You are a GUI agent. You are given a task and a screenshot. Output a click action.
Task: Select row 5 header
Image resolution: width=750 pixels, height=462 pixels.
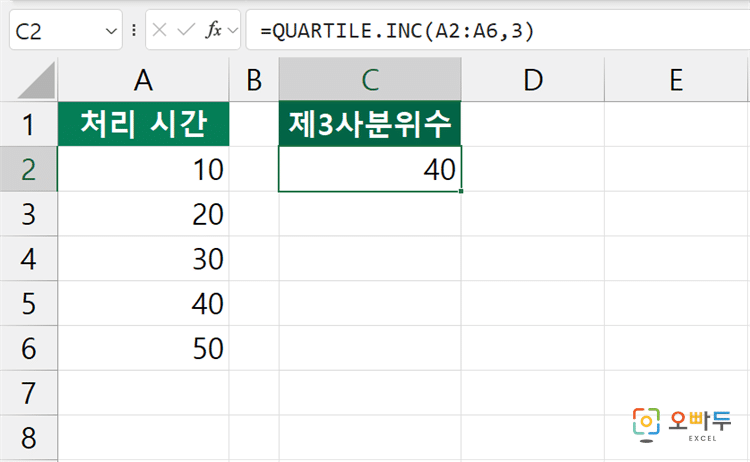click(x=28, y=303)
